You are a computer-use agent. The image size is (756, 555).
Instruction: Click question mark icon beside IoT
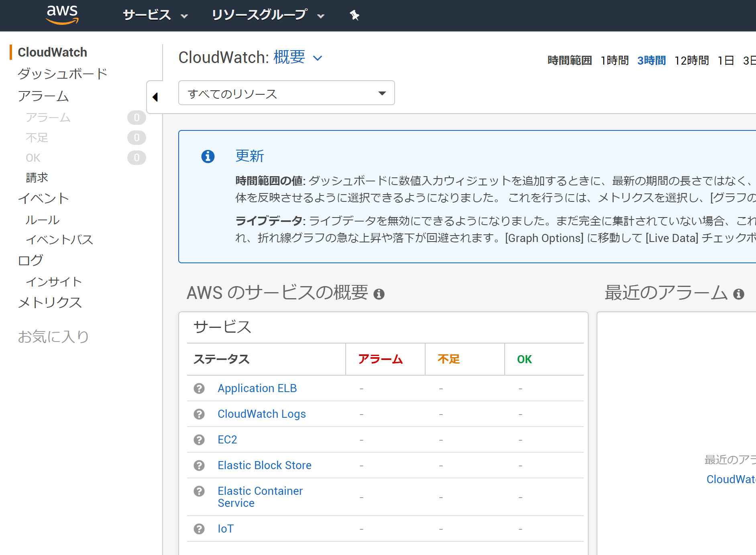(x=199, y=529)
